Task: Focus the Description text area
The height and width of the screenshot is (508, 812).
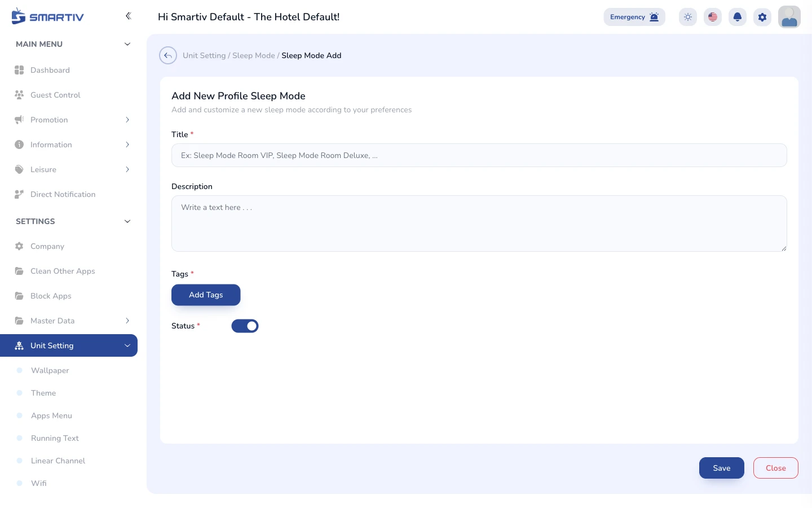Action: click(x=479, y=224)
